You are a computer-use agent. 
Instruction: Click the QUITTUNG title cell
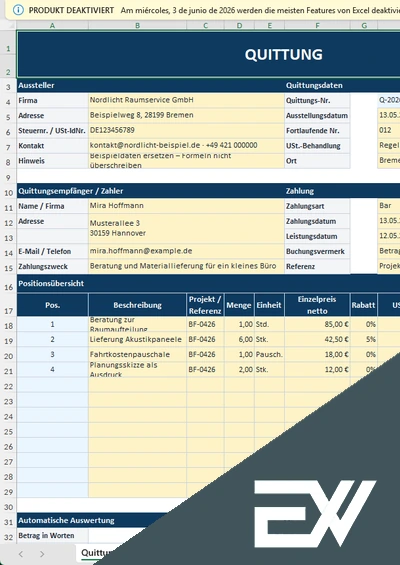pyautogui.click(x=208, y=54)
